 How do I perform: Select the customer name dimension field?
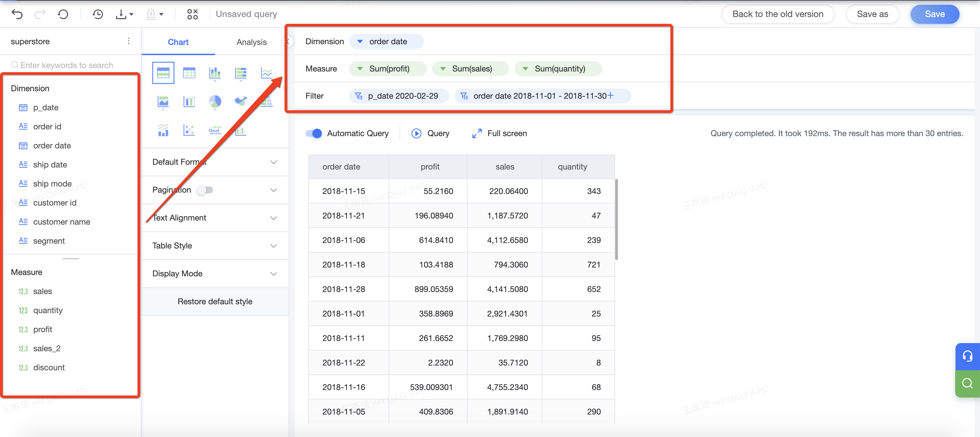point(62,222)
